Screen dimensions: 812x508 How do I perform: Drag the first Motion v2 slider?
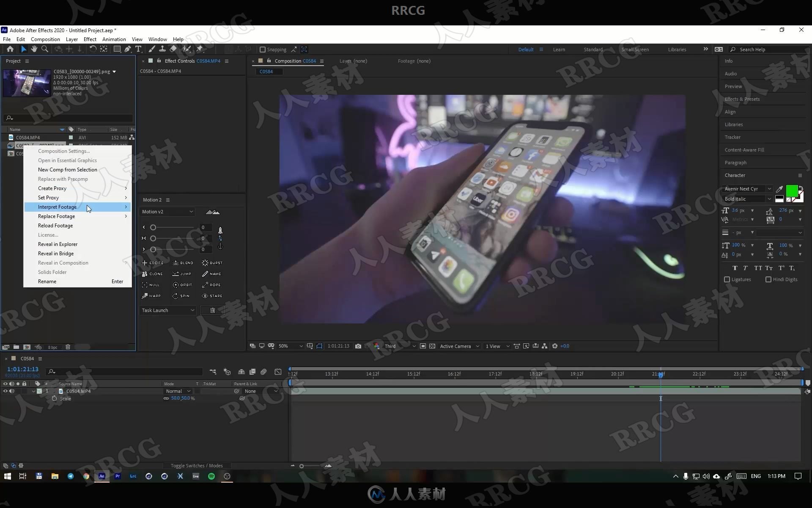[153, 227]
